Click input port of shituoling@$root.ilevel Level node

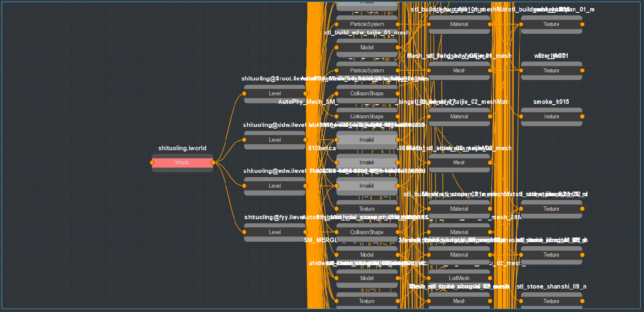pyautogui.click(x=244, y=94)
